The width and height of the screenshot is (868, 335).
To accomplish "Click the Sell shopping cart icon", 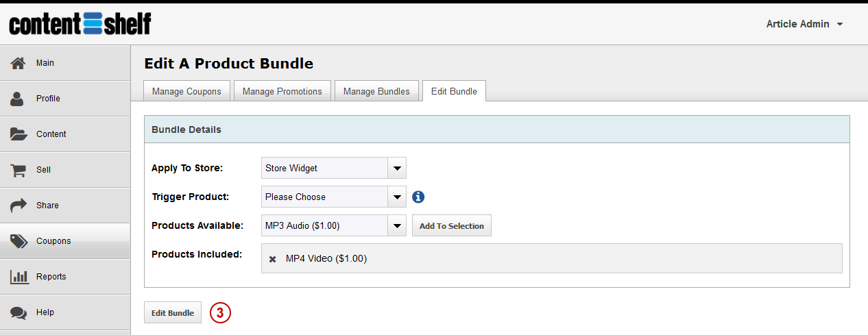I will pos(19,170).
